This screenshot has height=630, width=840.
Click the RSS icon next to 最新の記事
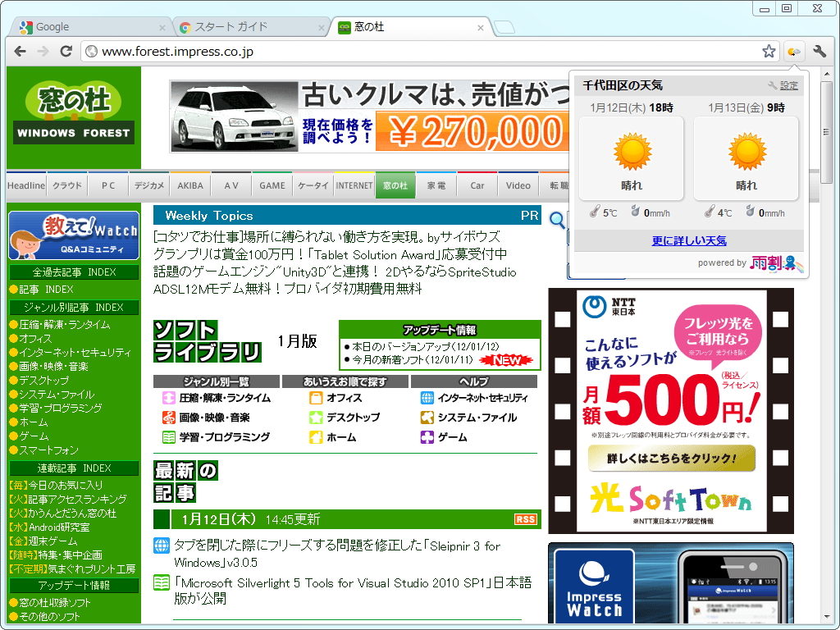tap(525, 519)
